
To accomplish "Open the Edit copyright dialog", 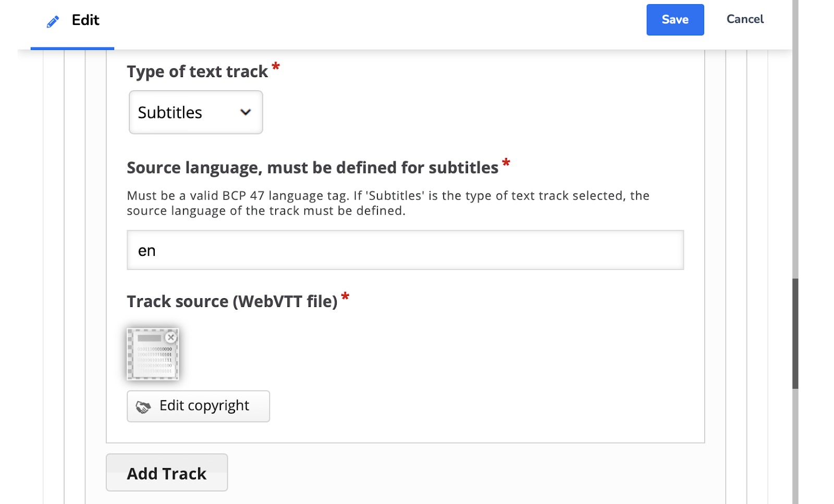I will [199, 406].
